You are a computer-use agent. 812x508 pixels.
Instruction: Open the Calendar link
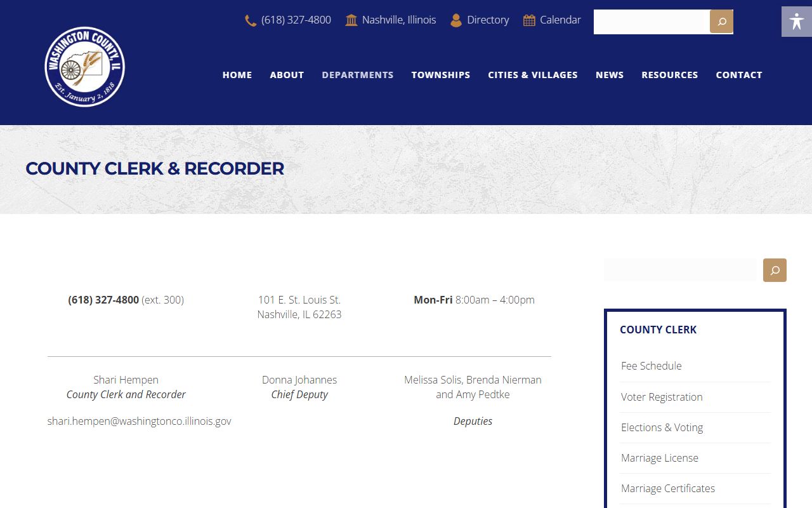click(560, 20)
